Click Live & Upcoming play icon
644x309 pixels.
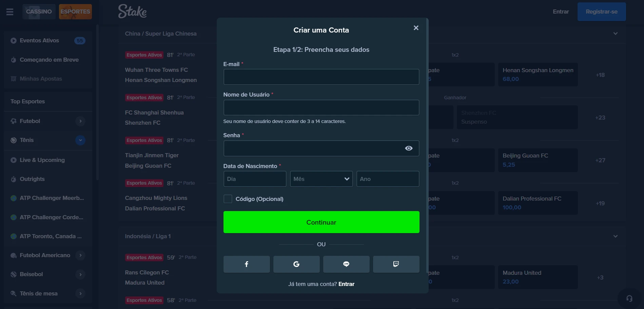point(14,160)
